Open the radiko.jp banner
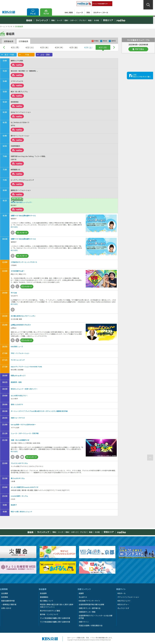The width and height of the screenshot is (155, 644). tap(94, 3)
